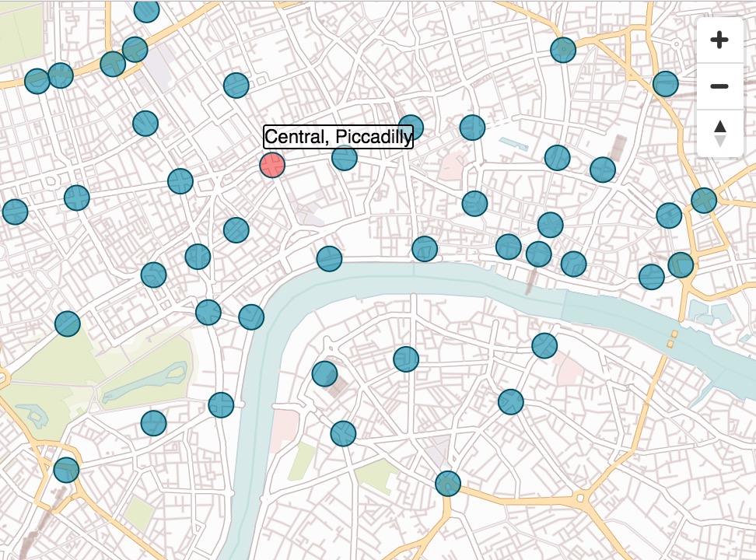Viewport: 756px width, 560px height.
Task: Click the station marker nearest Hyde Park
Action: pos(68,325)
